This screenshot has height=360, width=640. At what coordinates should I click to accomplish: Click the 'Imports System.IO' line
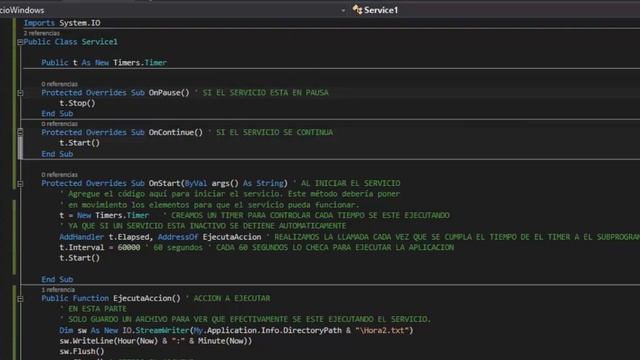[x=62, y=23]
